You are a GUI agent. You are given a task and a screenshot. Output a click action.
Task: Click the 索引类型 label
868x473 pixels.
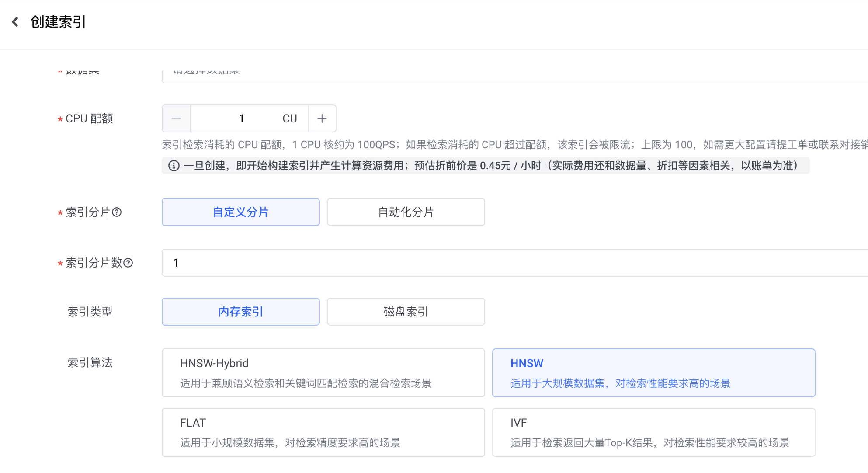(x=90, y=312)
